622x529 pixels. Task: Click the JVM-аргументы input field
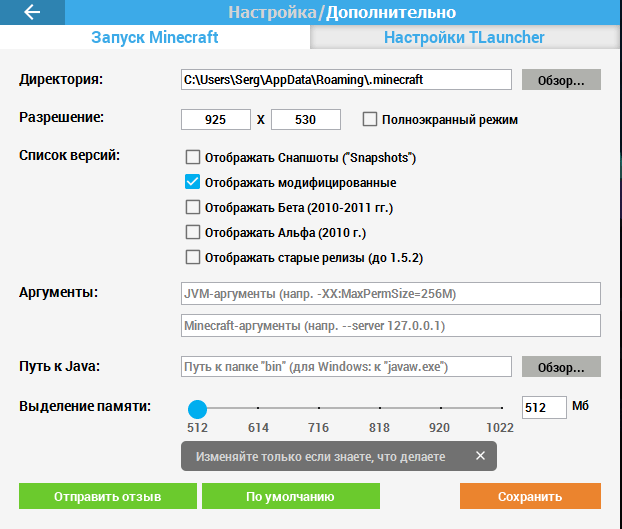coord(391,293)
